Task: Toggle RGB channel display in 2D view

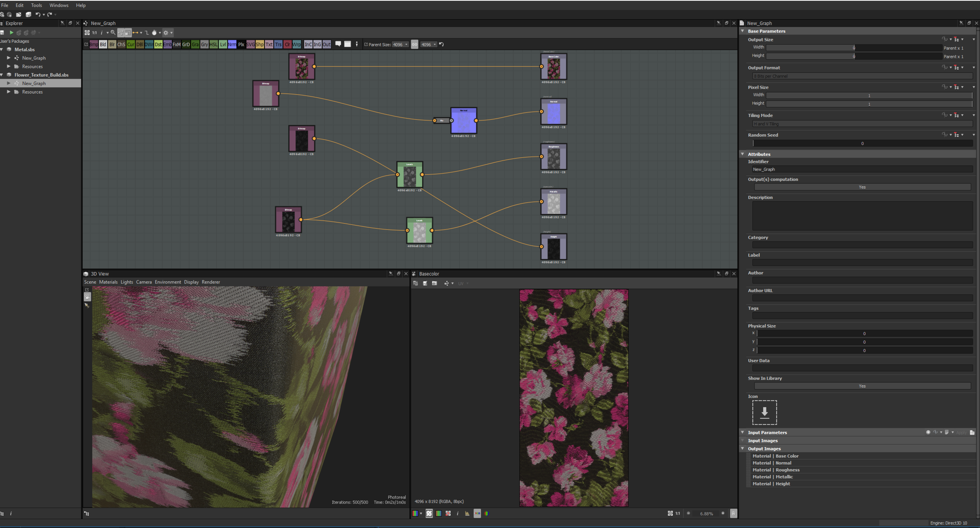Action: click(x=416, y=513)
